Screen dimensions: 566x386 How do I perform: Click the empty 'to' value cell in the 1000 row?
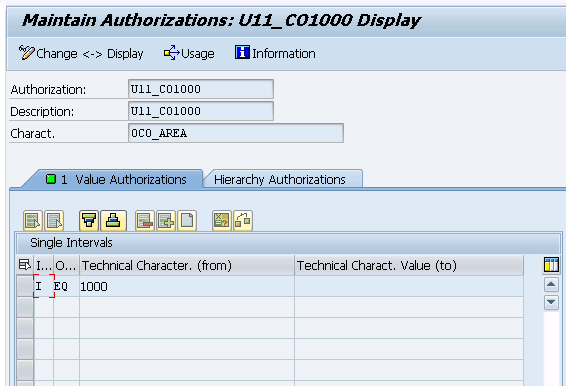409,286
